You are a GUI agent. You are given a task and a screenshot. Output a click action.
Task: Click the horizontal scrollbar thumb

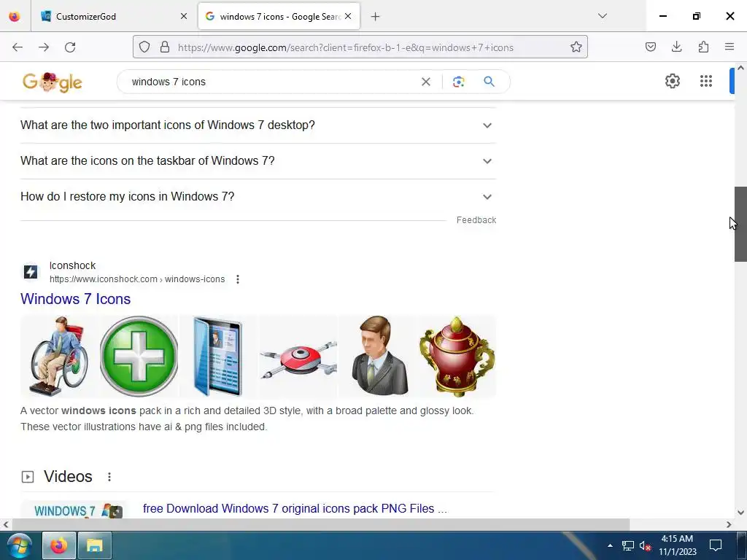pyautogui.click(x=321, y=525)
